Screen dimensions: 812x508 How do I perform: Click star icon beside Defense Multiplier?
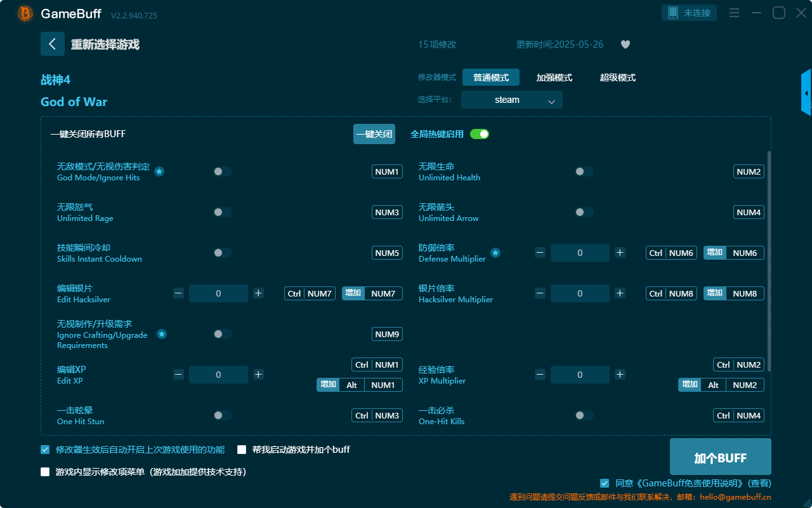(x=495, y=253)
